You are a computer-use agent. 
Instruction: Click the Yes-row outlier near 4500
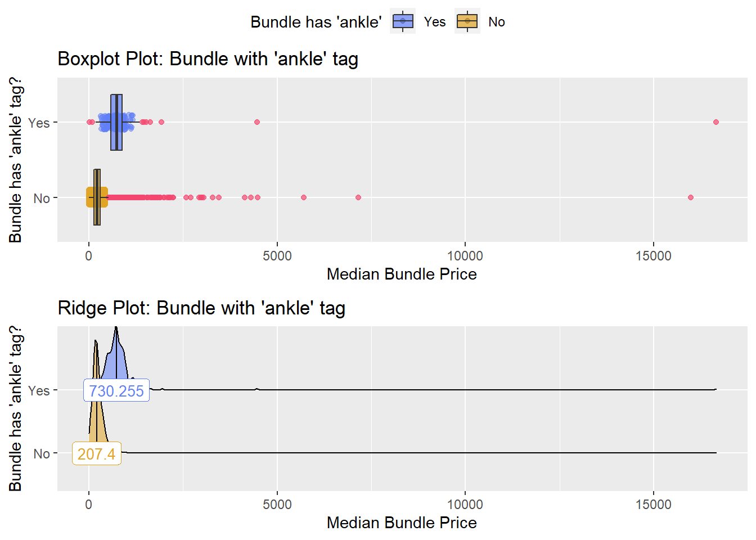pyautogui.click(x=257, y=122)
